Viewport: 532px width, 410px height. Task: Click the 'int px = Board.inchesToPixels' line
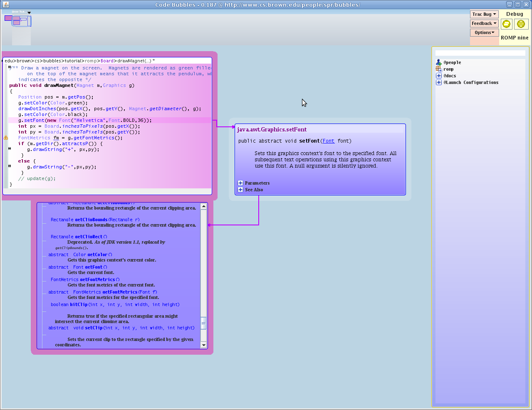coord(79,126)
